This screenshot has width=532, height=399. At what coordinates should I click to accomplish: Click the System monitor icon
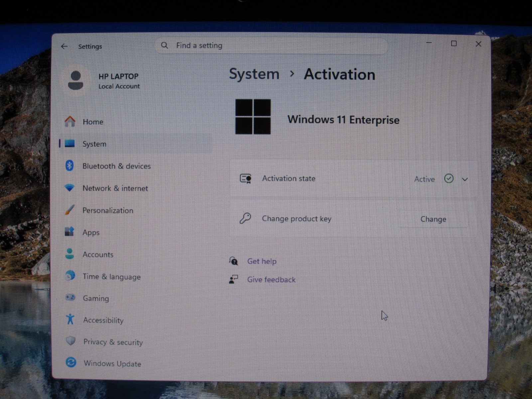pos(70,144)
